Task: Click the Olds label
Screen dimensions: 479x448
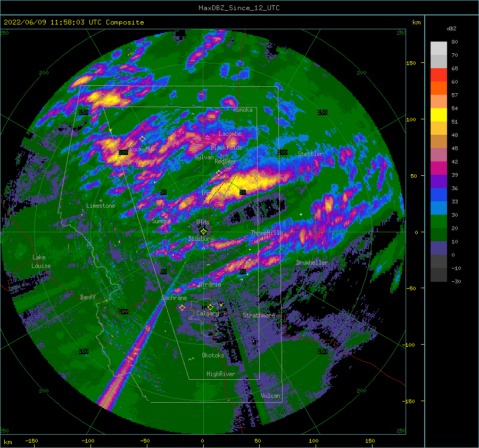Action: [203, 222]
